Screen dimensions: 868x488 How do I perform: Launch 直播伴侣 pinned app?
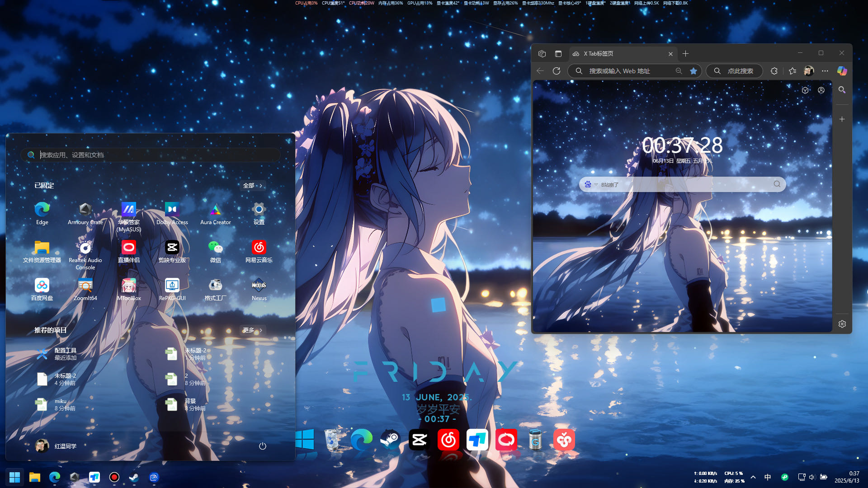[x=129, y=251]
